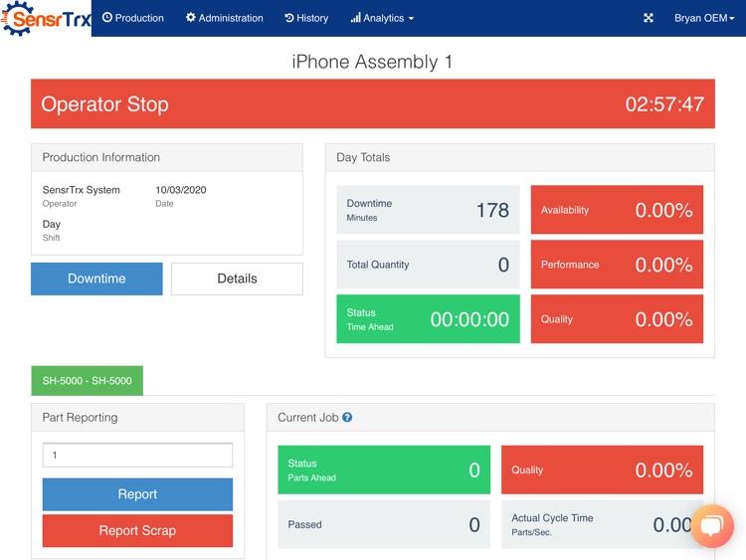Click the Administration gear icon
This screenshot has width=746, height=560.
pos(191,18)
